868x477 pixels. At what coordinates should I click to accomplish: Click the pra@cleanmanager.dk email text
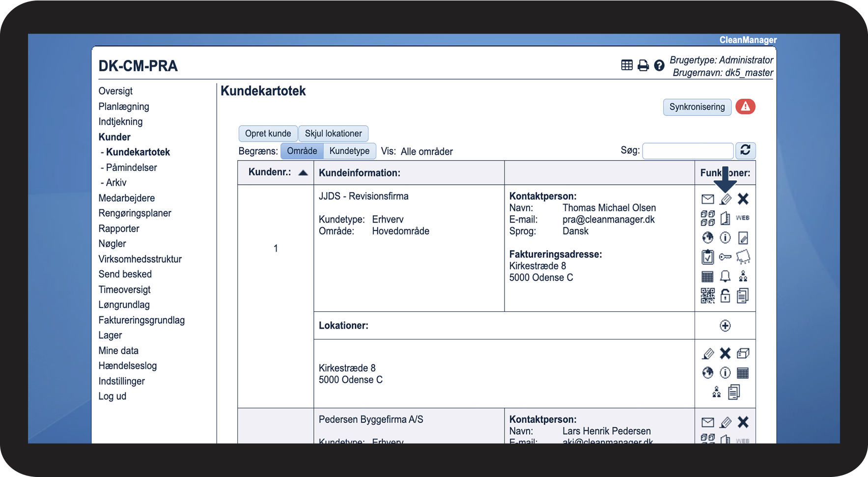click(609, 220)
